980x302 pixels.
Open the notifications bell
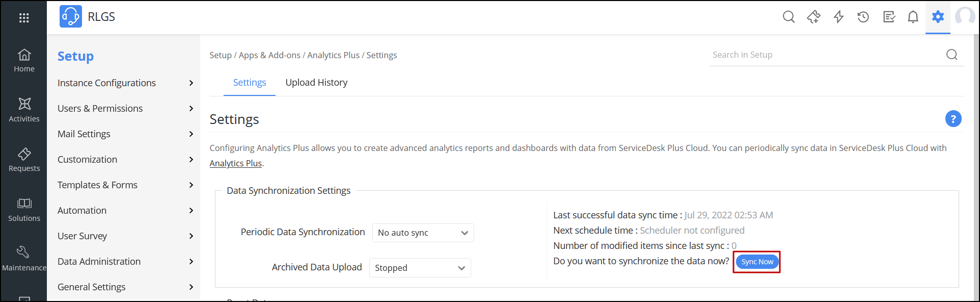(x=913, y=17)
